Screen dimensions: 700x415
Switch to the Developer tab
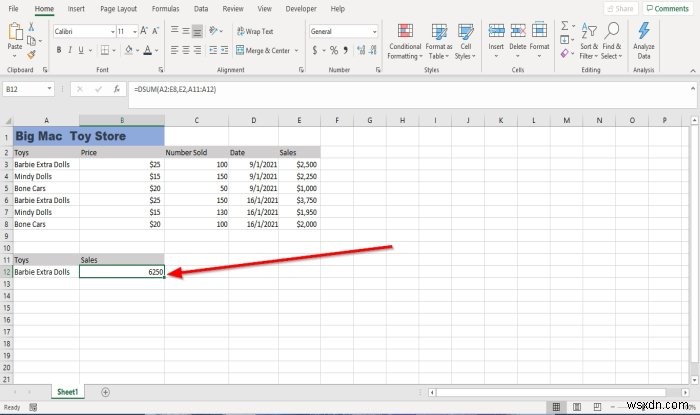click(301, 8)
